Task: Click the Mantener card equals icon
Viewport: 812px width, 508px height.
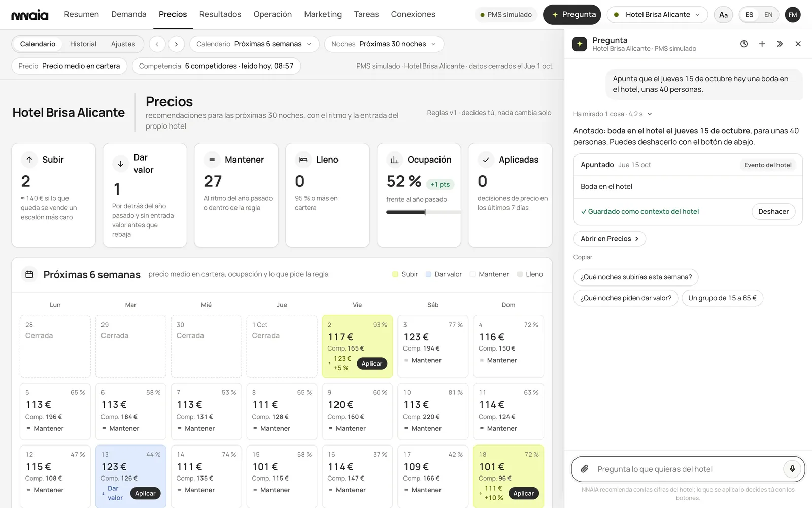Action: coord(212,160)
